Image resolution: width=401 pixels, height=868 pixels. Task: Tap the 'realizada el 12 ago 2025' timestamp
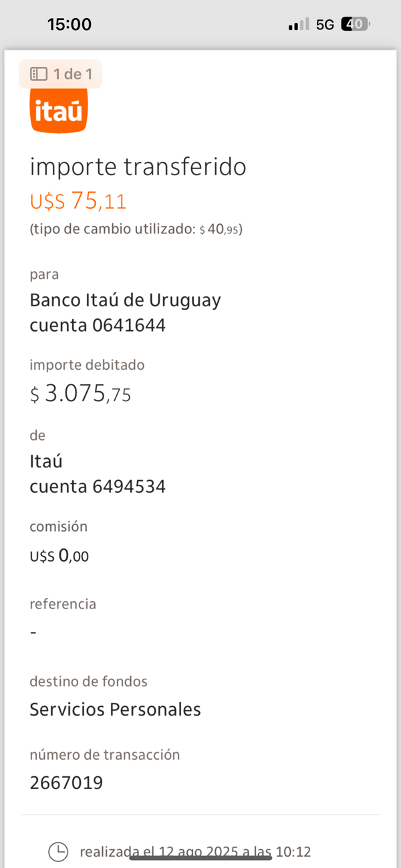[195, 851]
